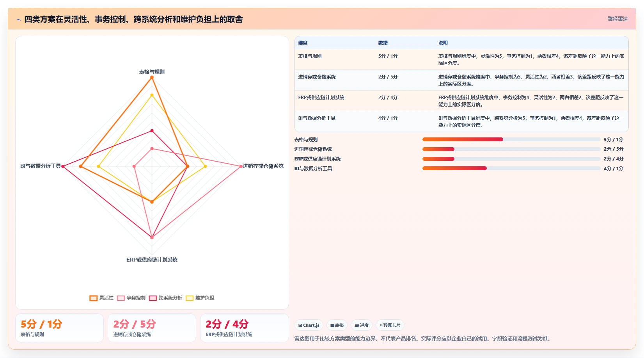Click the 数据卡片 chip
The image size is (644, 358).
(x=390, y=325)
